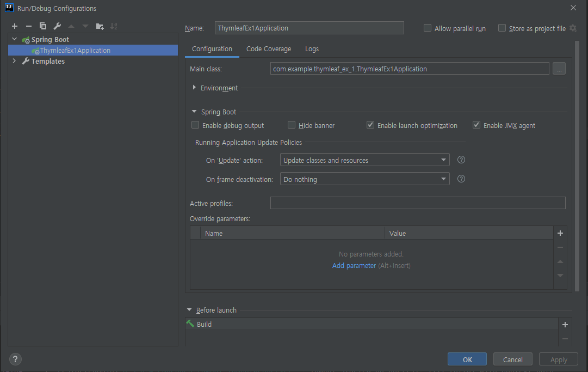Click the IntelliJ logo in title bar
This screenshot has height=372, width=588.
[x=9, y=8]
